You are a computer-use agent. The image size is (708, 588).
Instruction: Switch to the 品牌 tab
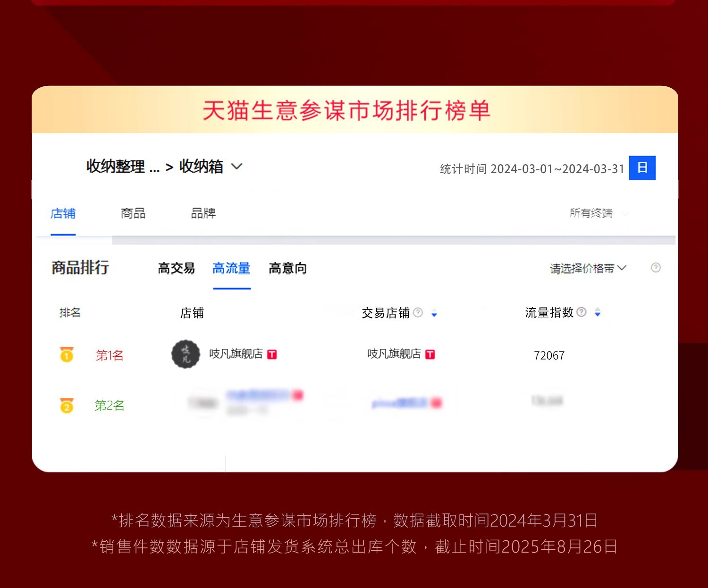(x=203, y=213)
